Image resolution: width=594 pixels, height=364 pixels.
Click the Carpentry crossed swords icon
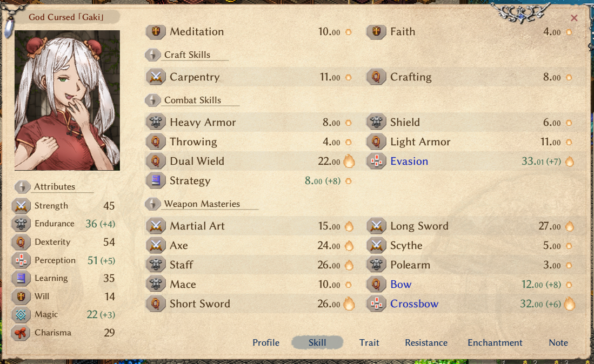point(156,77)
